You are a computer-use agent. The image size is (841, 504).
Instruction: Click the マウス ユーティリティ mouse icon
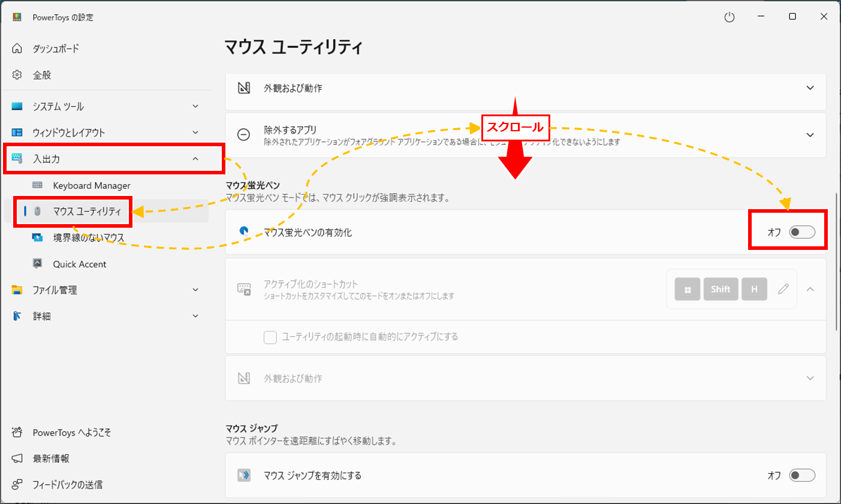38,212
